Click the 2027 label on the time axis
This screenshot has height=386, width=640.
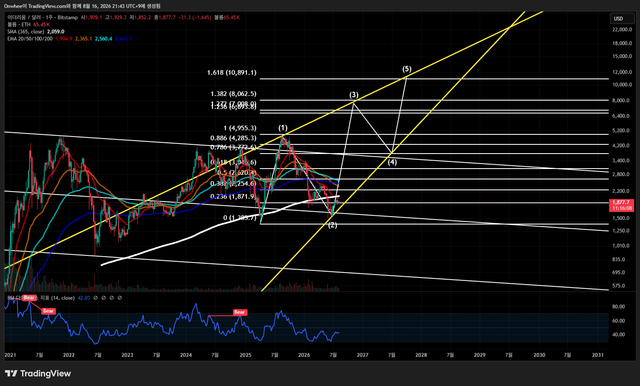(x=362, y=355)
